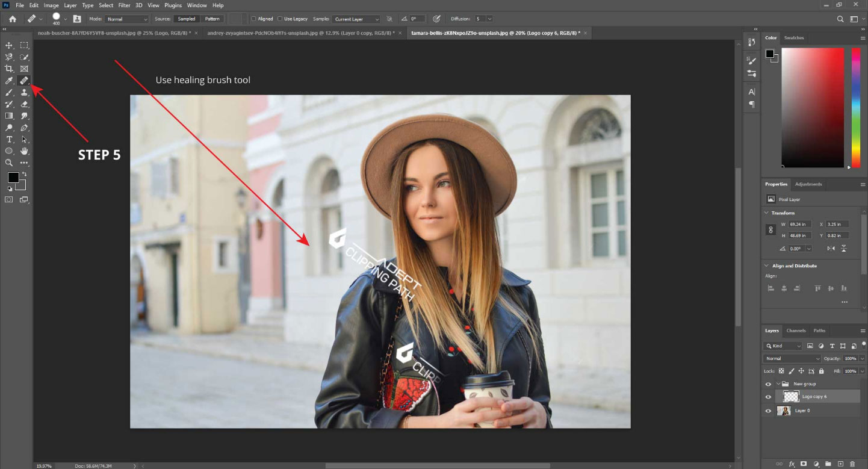Viewport: 868px width, 469px height.
Task: Toggle lock transparent pixels
Action: [781, 371]
